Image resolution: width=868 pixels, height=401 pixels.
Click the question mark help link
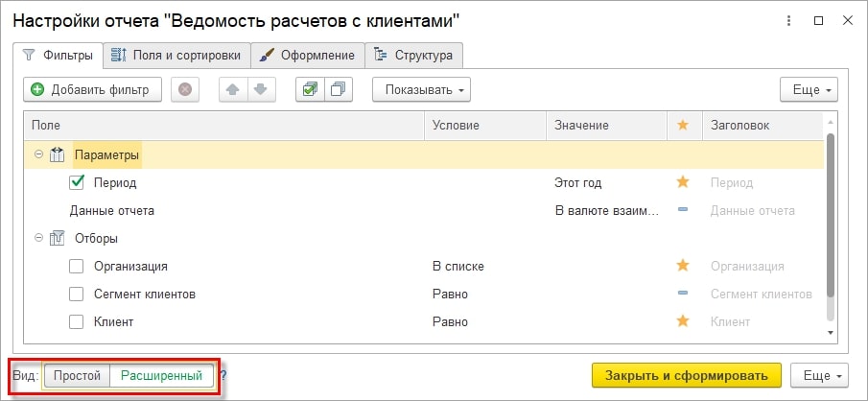click(x=223, y=376)
